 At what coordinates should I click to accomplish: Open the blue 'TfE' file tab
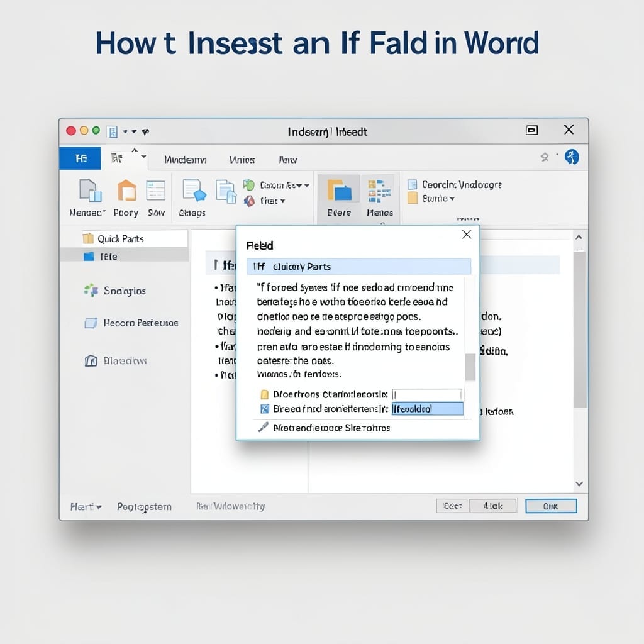tap(80, 158)
